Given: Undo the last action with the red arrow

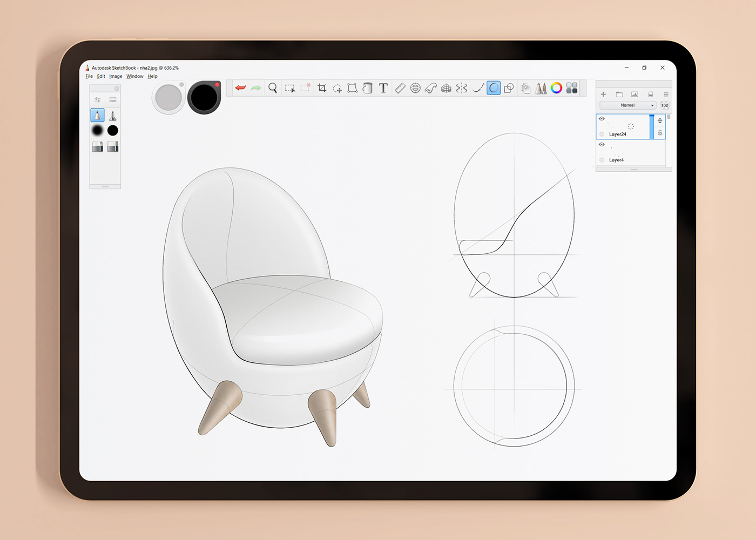Looking at the screenshot, I should tap(240, 87).
